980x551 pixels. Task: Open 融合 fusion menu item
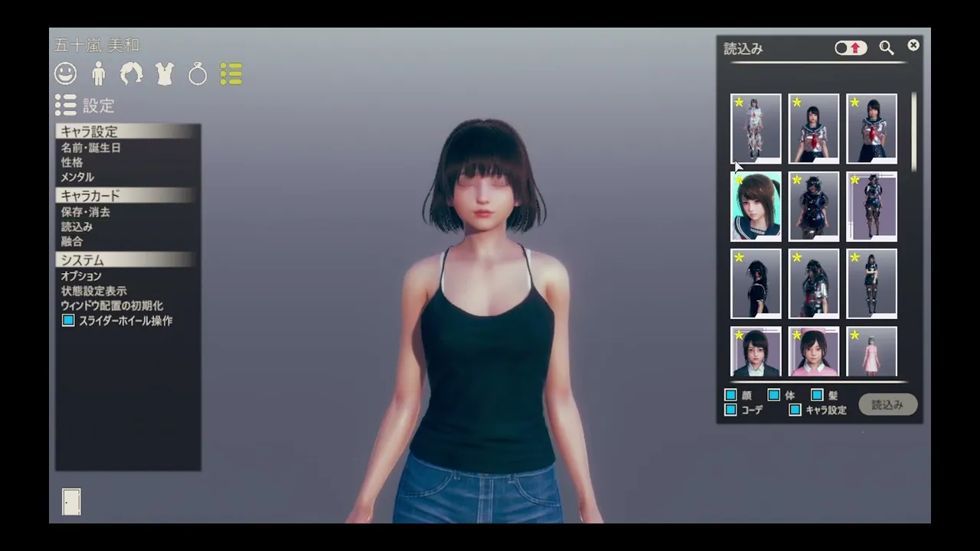point(72,241)
